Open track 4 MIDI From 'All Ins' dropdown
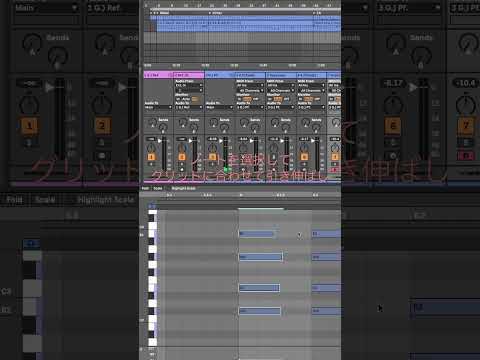 (250, 85)
